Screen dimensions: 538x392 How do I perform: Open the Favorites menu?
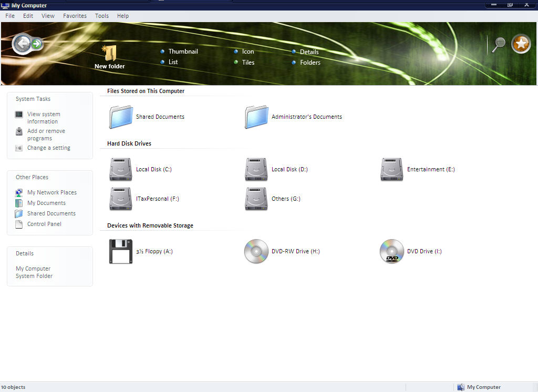tap(75, 16)
